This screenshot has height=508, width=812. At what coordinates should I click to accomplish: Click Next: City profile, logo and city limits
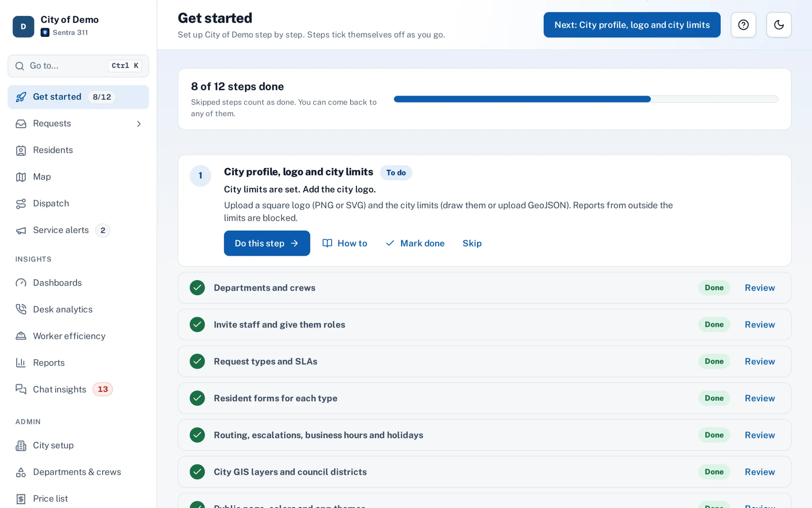coord(632,25)
